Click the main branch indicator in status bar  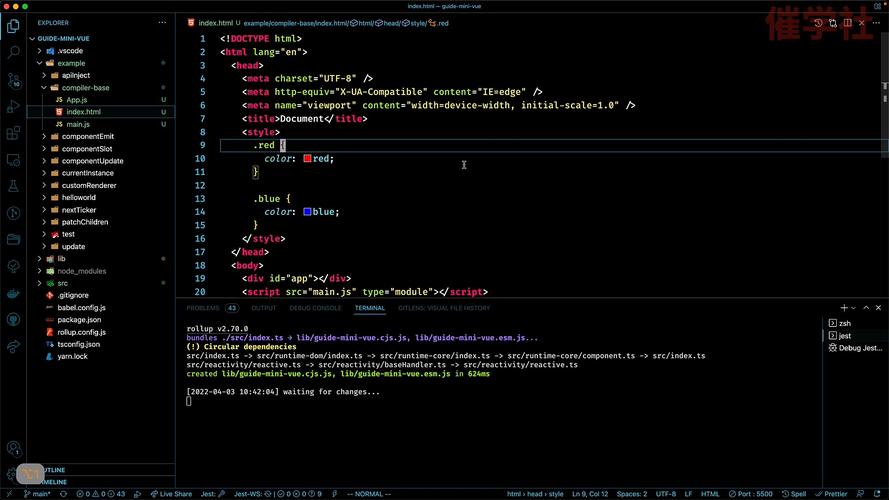pos(37,494)
